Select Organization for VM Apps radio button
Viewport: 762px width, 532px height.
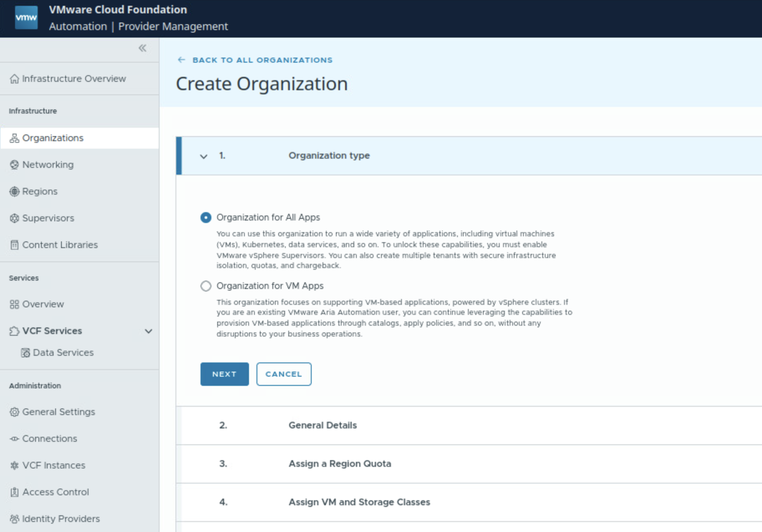coord(206,286)
